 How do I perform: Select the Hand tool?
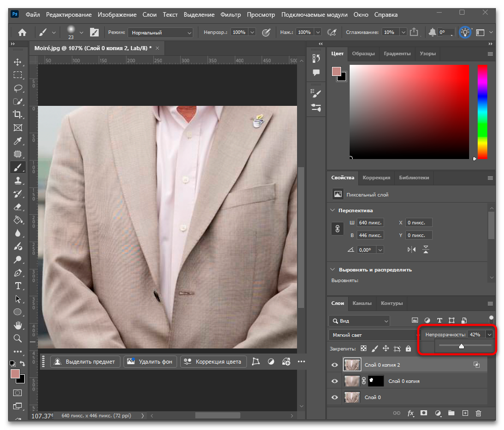click(18, 325)
